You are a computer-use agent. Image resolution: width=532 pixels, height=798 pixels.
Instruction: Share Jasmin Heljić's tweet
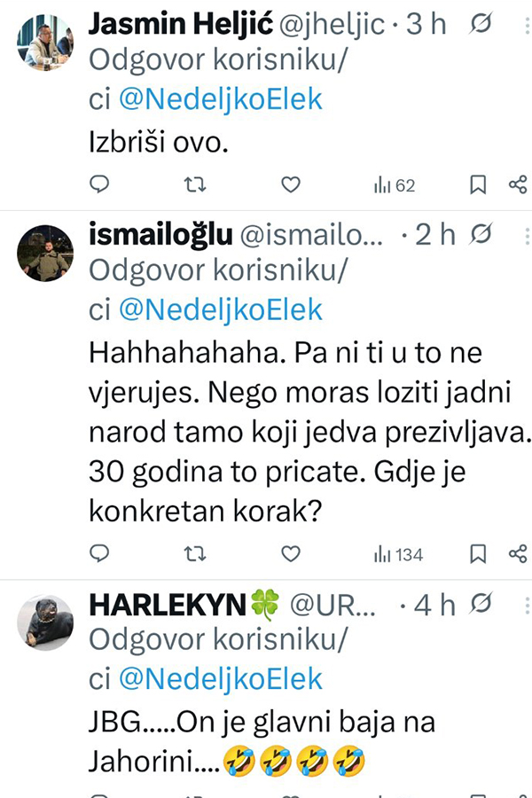(518, 184)
